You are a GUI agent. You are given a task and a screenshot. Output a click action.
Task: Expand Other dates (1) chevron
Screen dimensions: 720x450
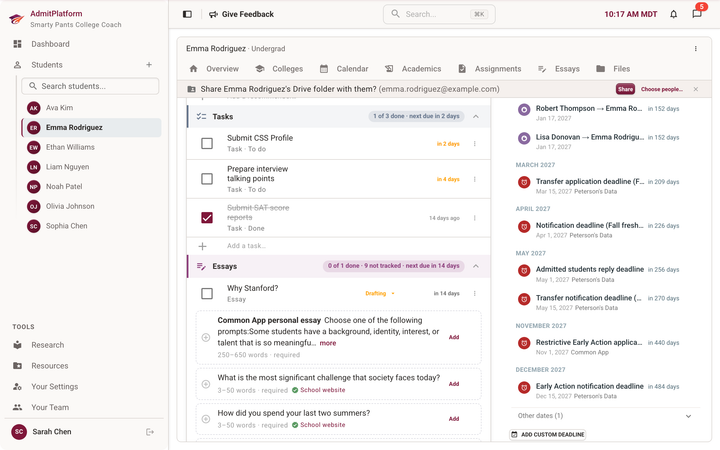688,416
